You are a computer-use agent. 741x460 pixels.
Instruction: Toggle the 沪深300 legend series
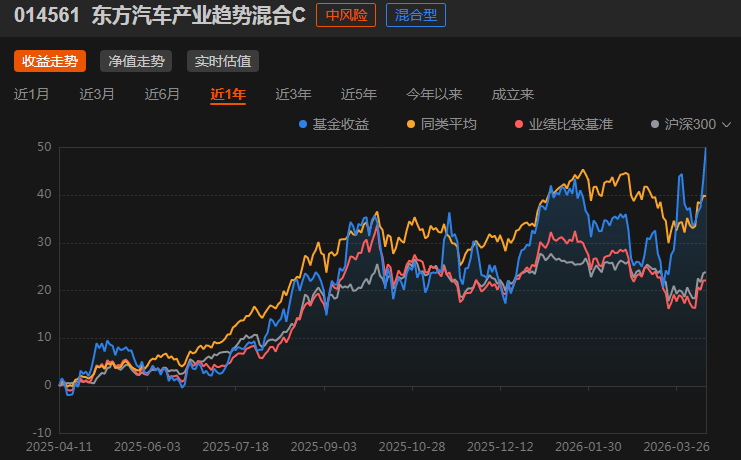pos(684,124)
